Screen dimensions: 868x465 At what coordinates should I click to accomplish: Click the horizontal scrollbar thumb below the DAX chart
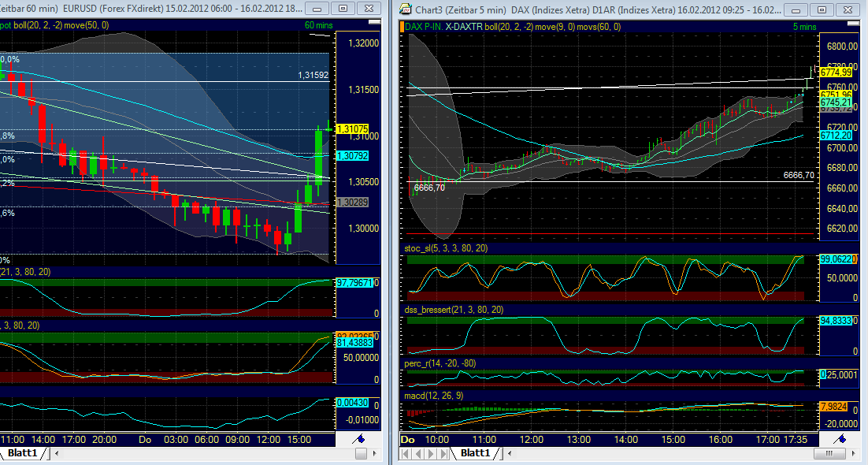pos(829,453)
